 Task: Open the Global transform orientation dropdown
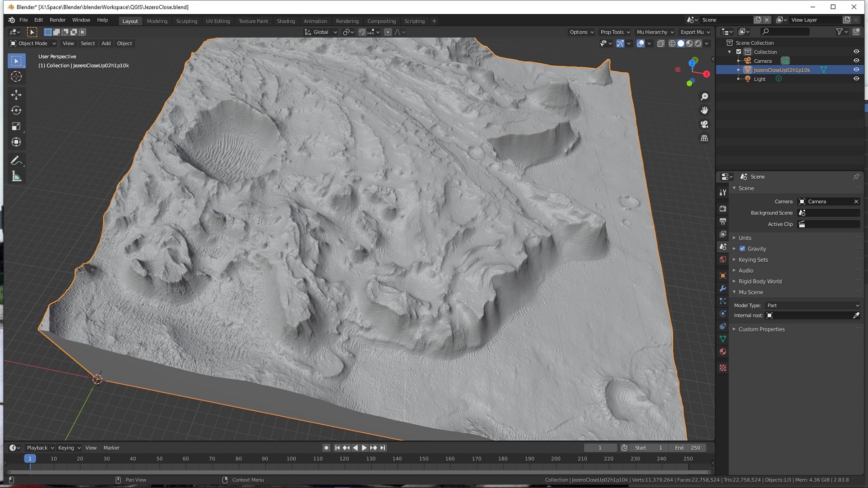[320, 32]
